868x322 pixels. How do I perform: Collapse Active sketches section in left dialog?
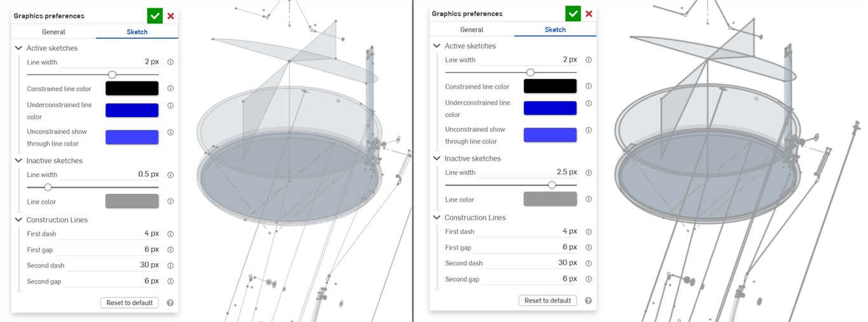18,48
